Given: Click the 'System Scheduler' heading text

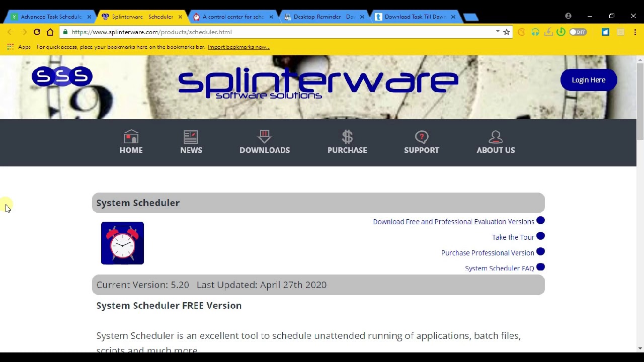Looking at the screenshot, I should pos(138,203).
